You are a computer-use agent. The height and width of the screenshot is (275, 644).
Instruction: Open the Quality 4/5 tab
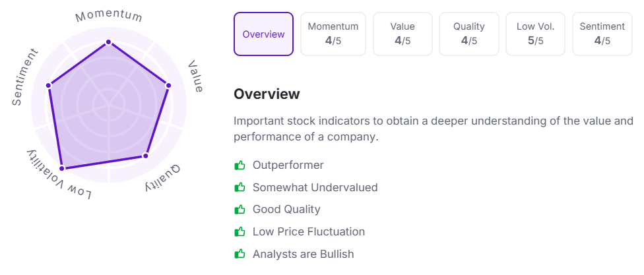(x=468, y=34)
